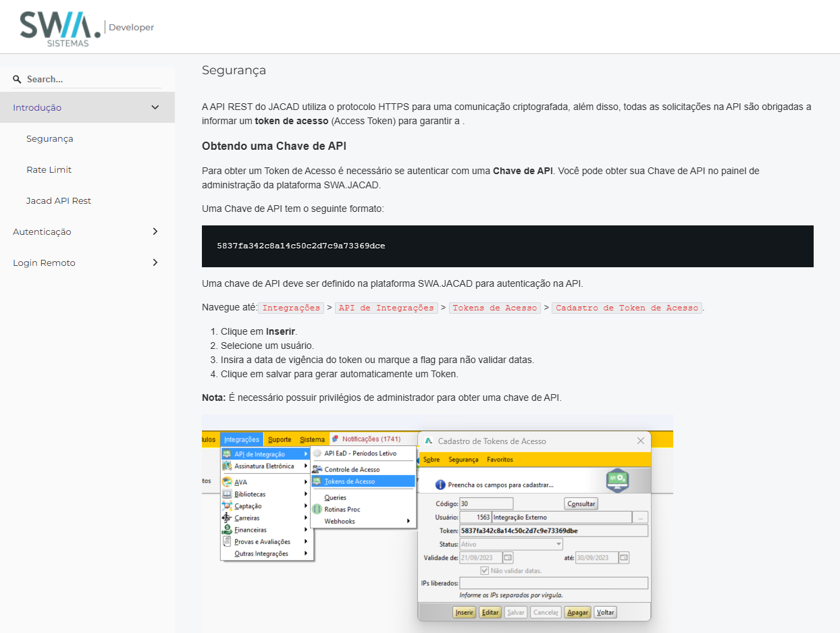Click the SWA Sistemas logo
This screenshot has height=633, width=840.
pos(60,29)
